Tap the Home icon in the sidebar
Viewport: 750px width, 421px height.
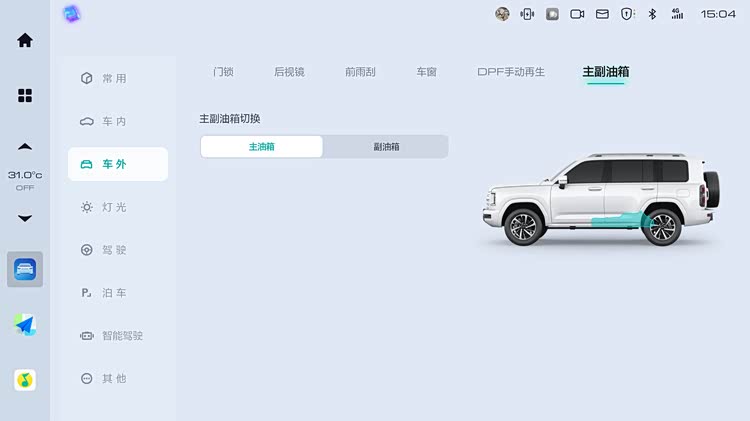tap(25, 40)
